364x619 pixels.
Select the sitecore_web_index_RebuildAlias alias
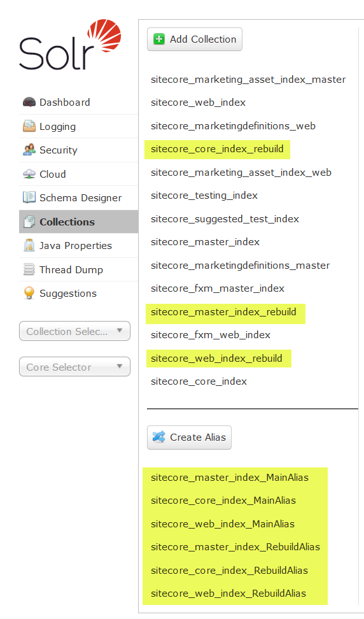pos(228,594)
